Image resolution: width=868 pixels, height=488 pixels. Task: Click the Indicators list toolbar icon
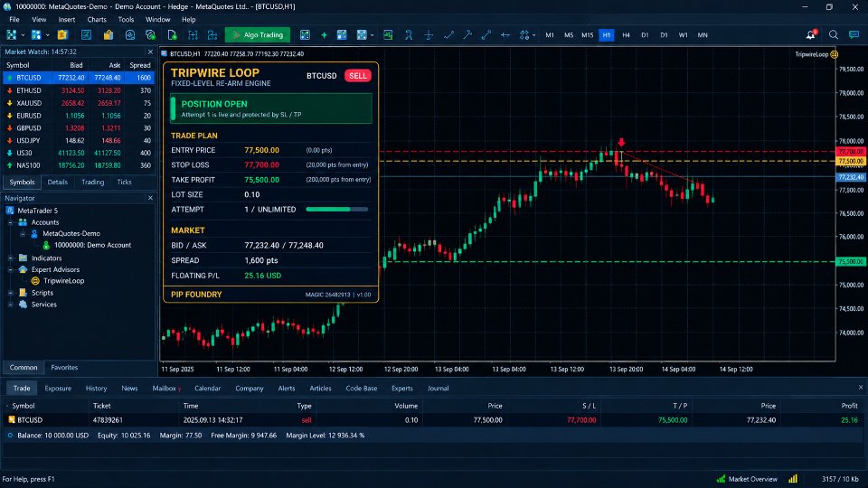point(388,35)
